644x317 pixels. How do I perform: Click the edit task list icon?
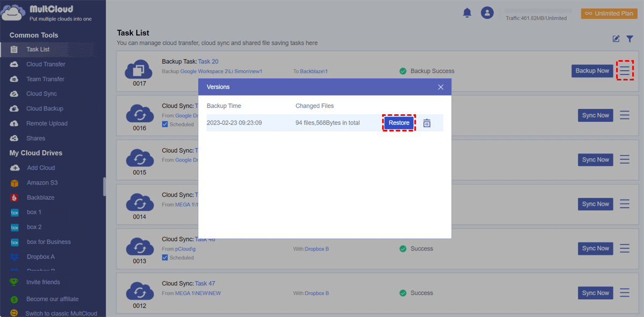[x=616, y=39]
